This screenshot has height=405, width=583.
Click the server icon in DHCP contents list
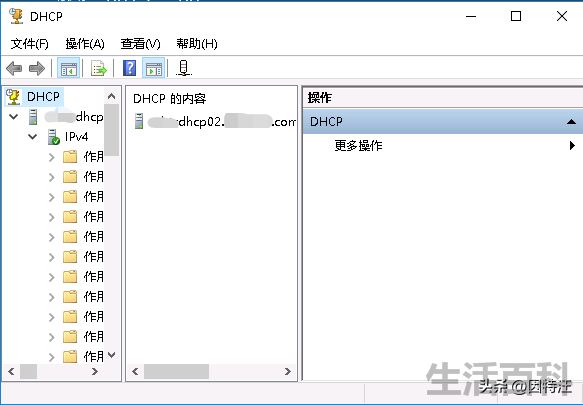139,121
